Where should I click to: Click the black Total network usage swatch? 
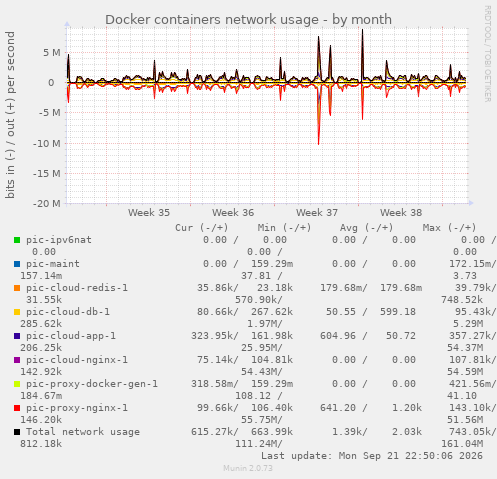click(x=17, y=432)
